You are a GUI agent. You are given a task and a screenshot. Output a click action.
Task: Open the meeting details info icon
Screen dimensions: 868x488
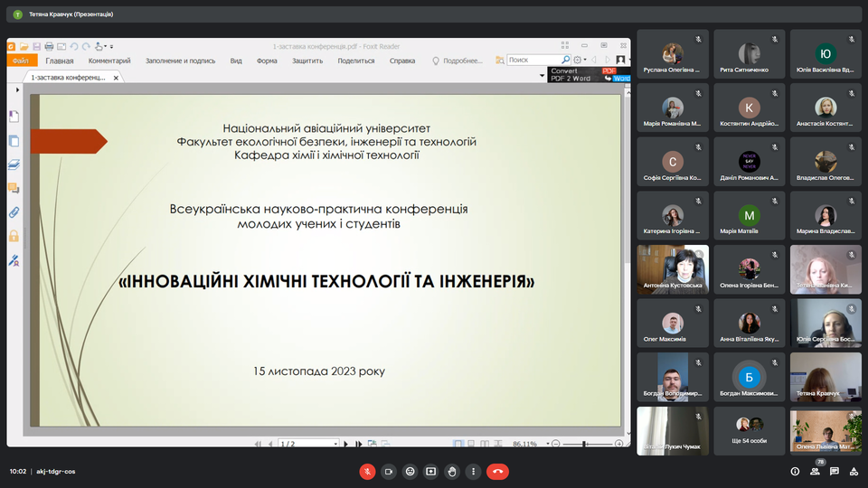pos(795,471)
